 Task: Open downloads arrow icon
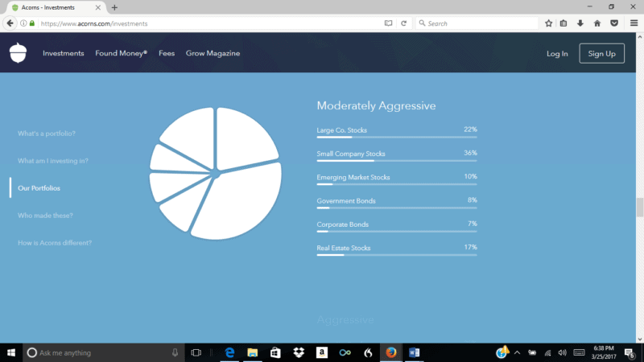(580, 23)
